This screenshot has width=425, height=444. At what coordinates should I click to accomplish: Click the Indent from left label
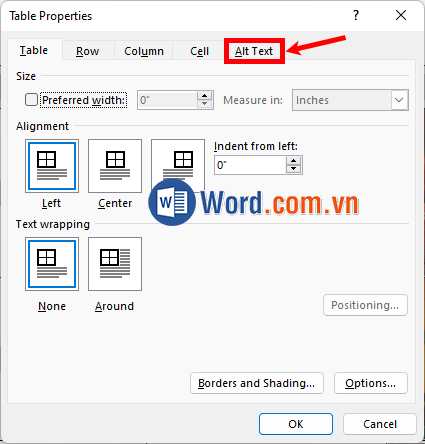tap(256, 146)
